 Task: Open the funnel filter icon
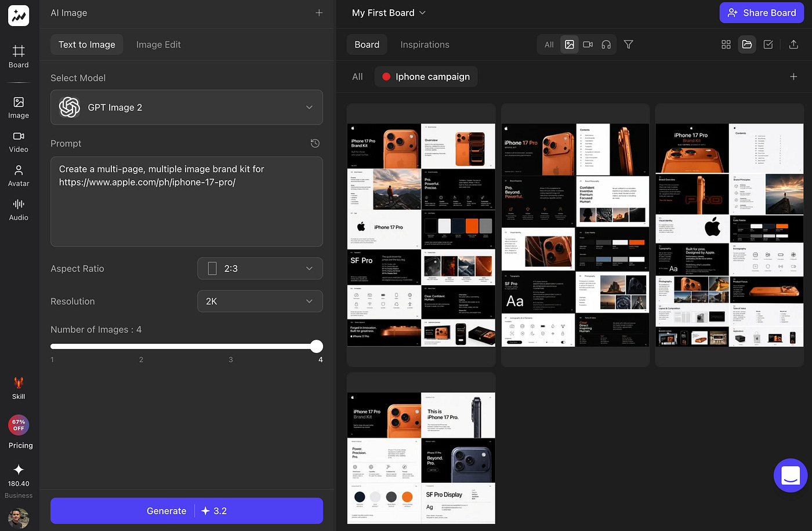click(x=628, y=45)
